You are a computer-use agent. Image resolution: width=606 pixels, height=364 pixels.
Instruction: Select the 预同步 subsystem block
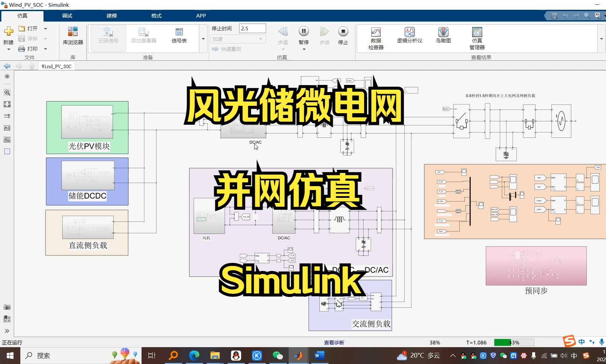[536, 266]
